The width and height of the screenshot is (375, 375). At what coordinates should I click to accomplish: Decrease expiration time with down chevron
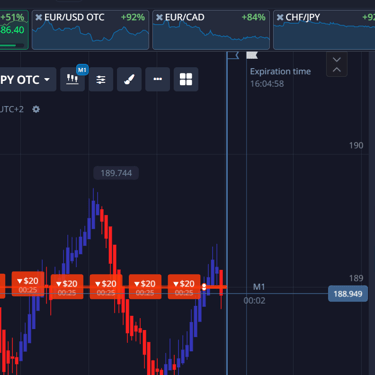point(337,60)
